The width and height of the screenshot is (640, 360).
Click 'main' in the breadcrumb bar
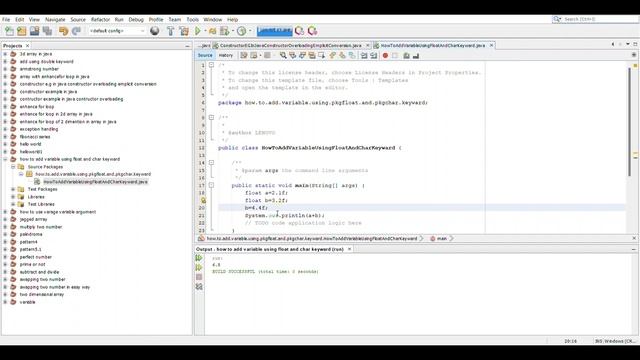(x=442, y=238)
